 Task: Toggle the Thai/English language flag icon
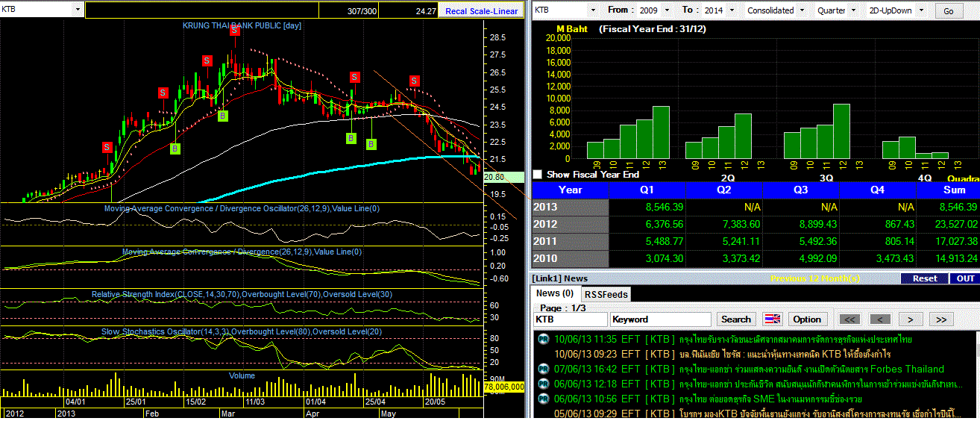coord(773,319)
